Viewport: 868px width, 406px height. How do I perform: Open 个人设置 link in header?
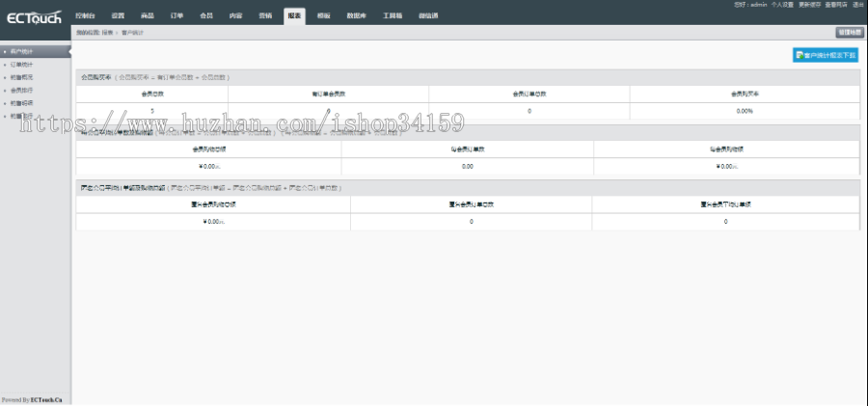pos(782,5)
